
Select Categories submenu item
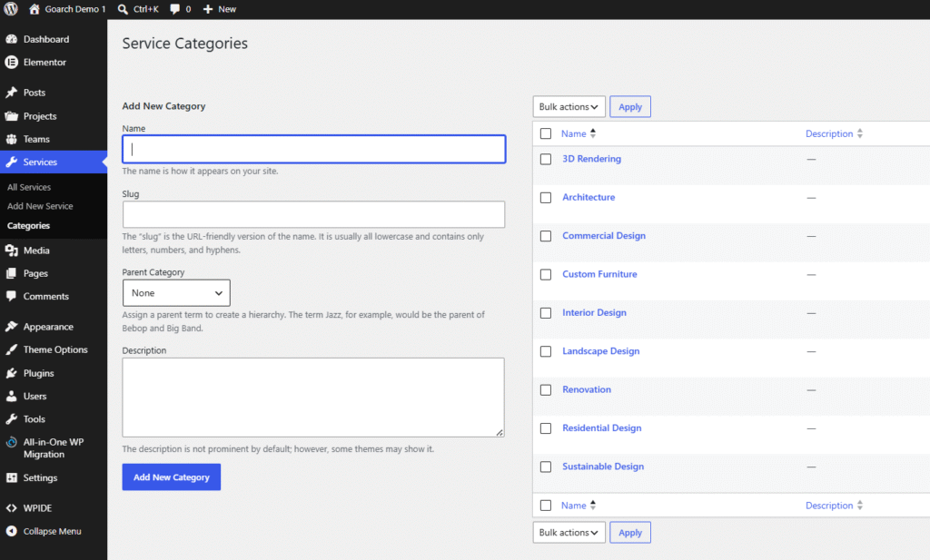click(x=28, y=226)
